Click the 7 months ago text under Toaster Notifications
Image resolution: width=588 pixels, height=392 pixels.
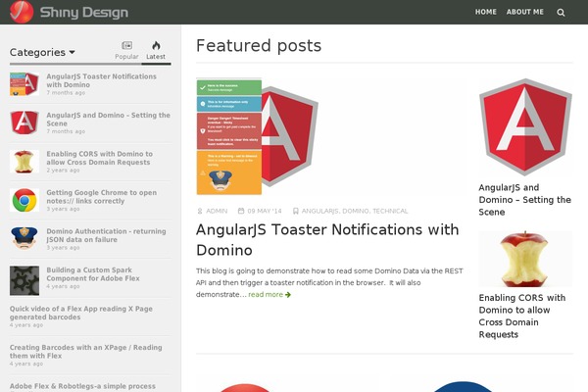66,93
